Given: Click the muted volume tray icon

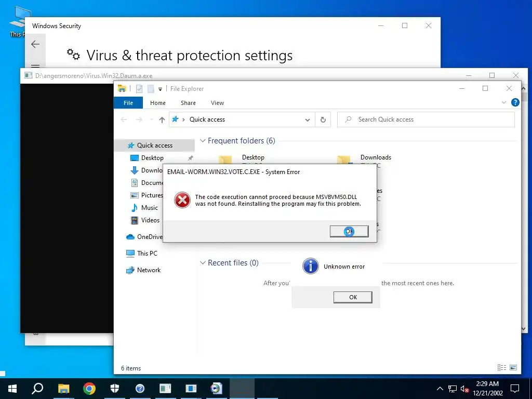Looking at the screenshot, I should pyautogui.click(x=464, y=389).
